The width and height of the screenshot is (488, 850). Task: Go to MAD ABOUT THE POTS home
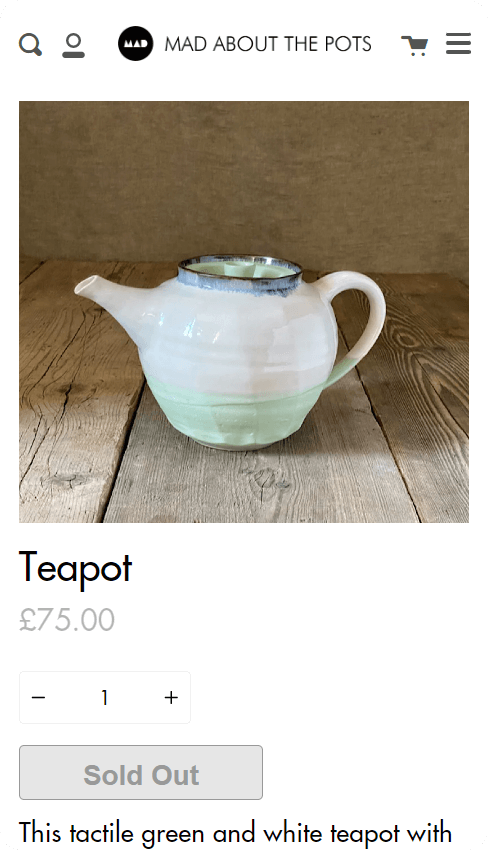(x=268, y=44)
